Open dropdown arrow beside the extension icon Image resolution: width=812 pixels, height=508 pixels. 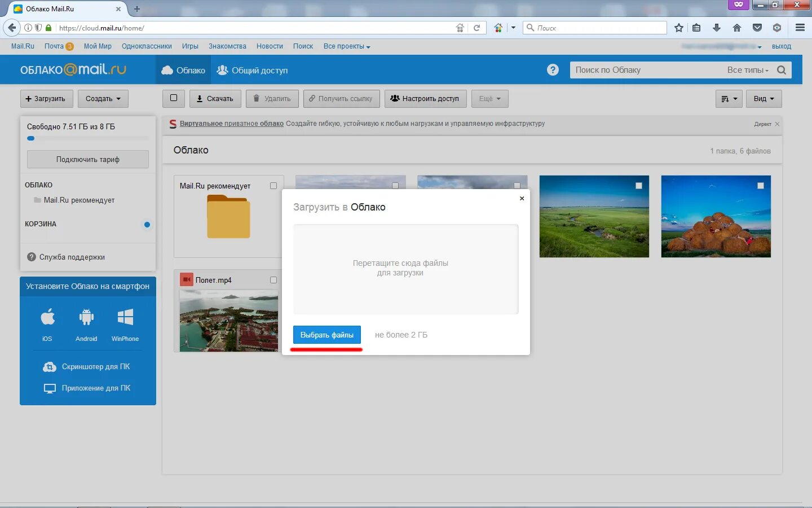(513, 28)
